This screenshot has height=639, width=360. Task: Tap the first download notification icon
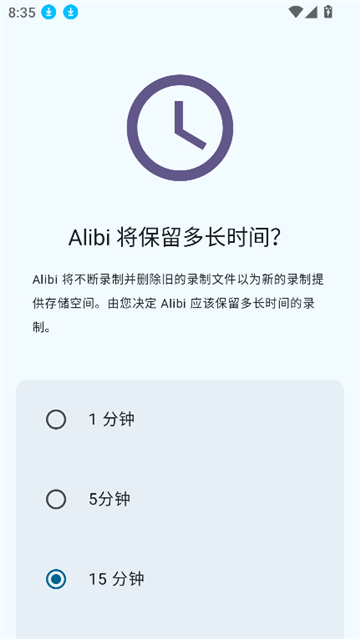click(49, 13)
